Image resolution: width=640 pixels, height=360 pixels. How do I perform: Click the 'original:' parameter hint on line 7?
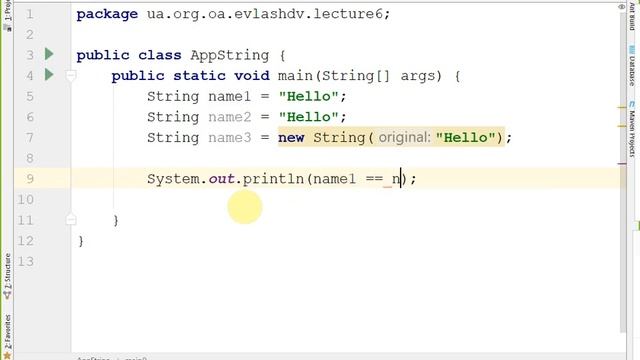click(x=404, y=138)
